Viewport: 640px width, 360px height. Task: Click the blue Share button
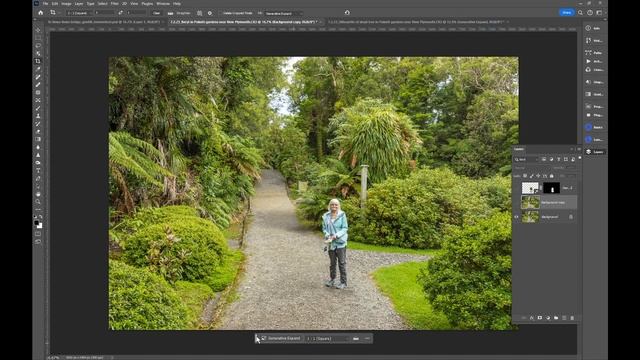[566, 13]
